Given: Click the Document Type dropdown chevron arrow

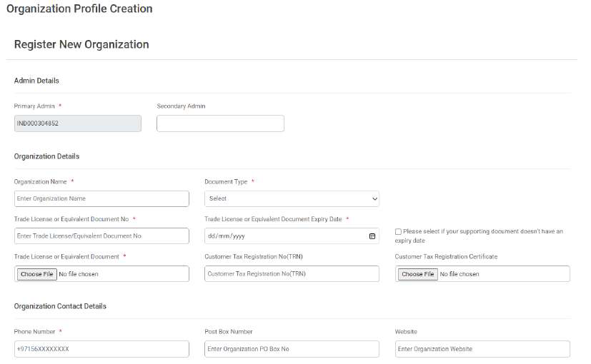Looking at the screenshot, I should (374, 198).
